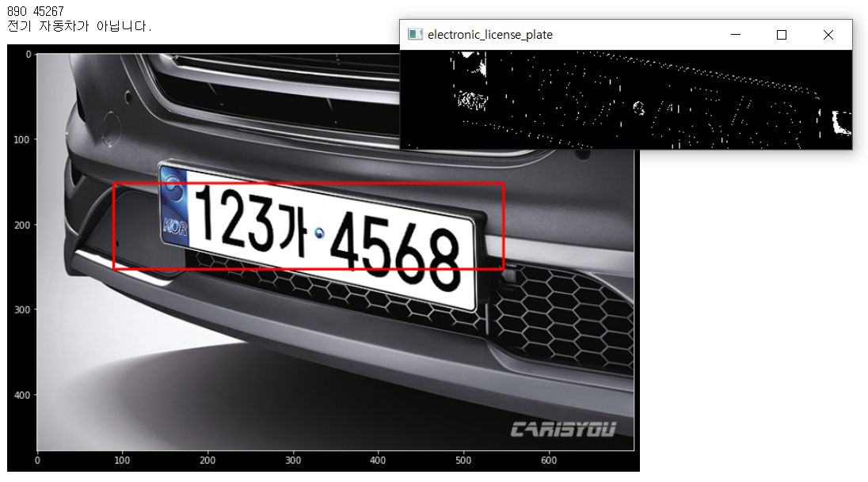Minimize the electronic_license_plate window
Image resolution: width=868 pixels, height=482 pixels.
736,35
